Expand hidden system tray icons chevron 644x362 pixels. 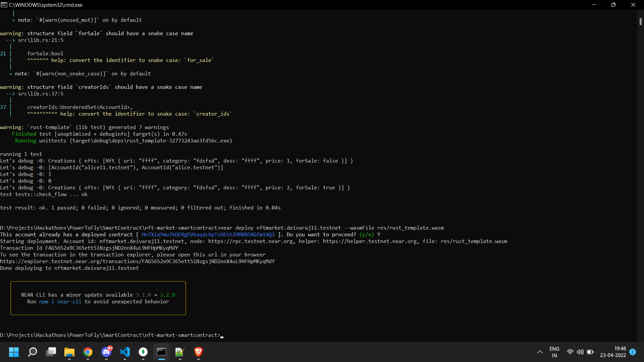[540, 352]
